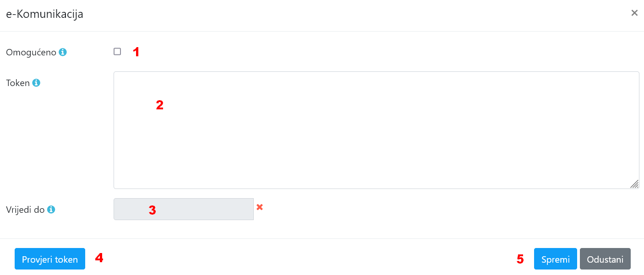Click the e-Komunikacija dialog title
644x275 pixels.
point(44,14)
